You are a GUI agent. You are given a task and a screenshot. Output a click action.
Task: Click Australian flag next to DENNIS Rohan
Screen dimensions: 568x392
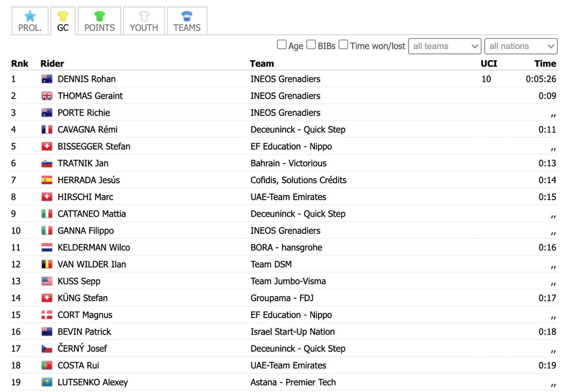tap(47, 79)
